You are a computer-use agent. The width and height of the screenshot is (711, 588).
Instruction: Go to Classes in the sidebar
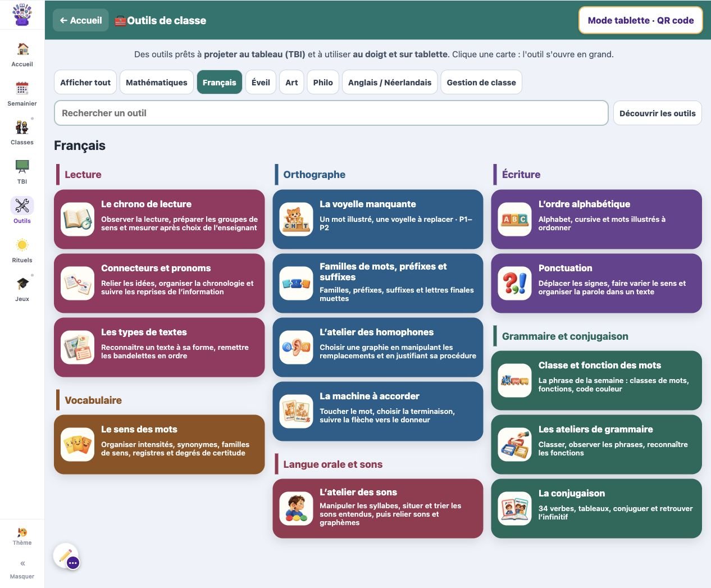22,133
